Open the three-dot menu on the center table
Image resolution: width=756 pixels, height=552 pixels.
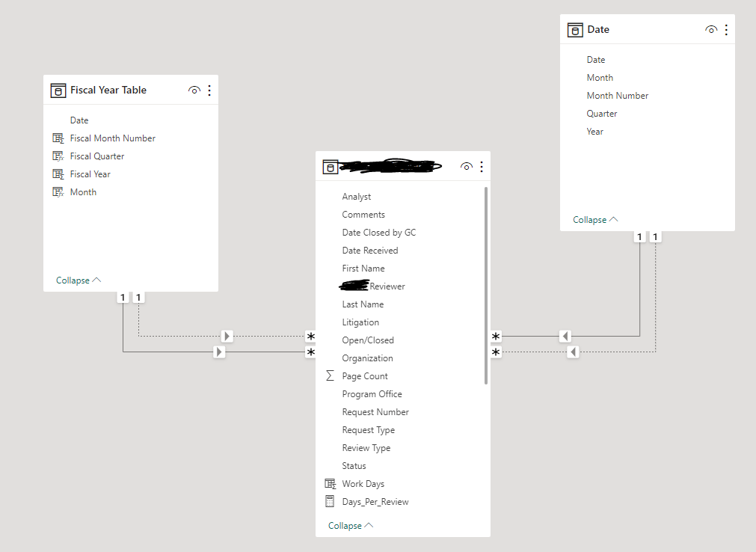tap(482, 166)
